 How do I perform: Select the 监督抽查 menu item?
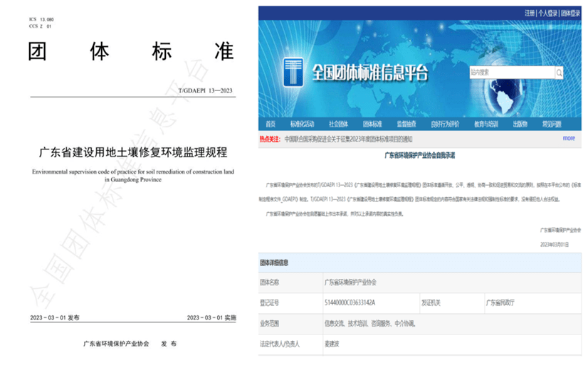point(406,124)
